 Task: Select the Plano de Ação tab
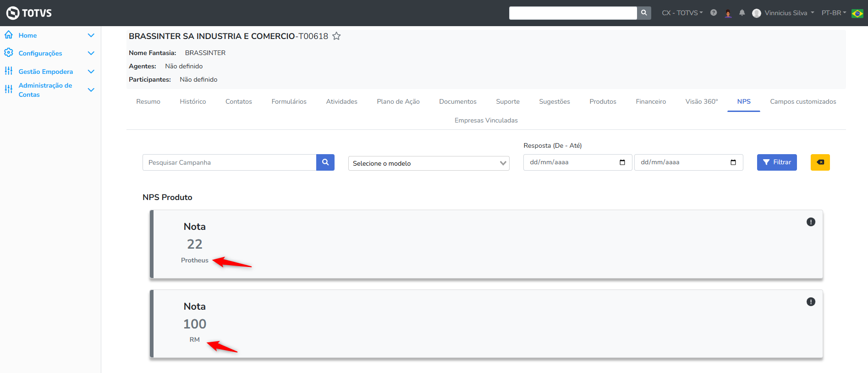click(398, 101)
